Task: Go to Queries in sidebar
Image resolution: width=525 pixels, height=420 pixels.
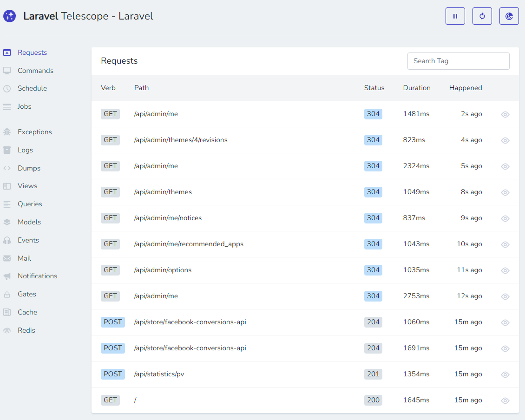Action: click(30, 204)
